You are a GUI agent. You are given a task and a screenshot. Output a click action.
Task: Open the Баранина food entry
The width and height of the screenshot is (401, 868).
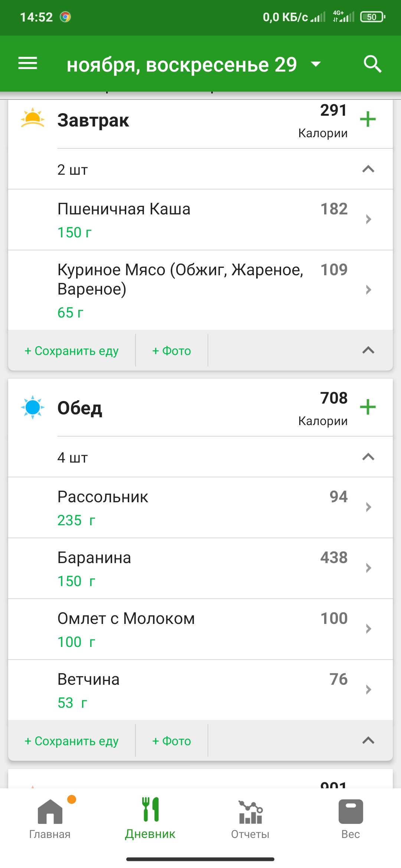coord(200,568)
